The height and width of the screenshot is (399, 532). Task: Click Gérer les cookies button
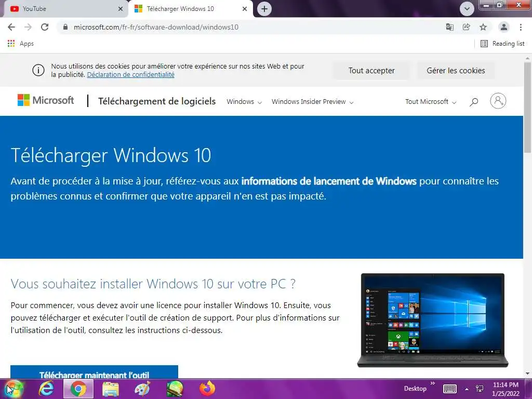click(456, 71)
